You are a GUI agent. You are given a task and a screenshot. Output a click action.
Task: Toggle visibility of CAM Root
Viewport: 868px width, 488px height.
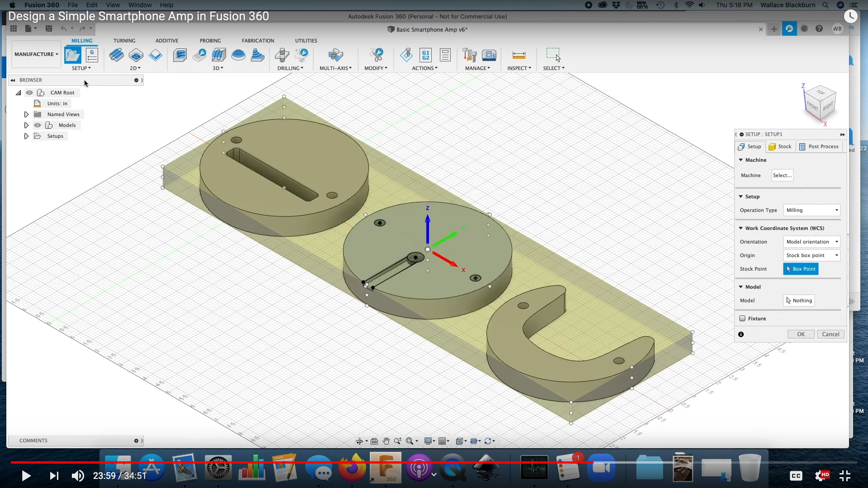30,93
